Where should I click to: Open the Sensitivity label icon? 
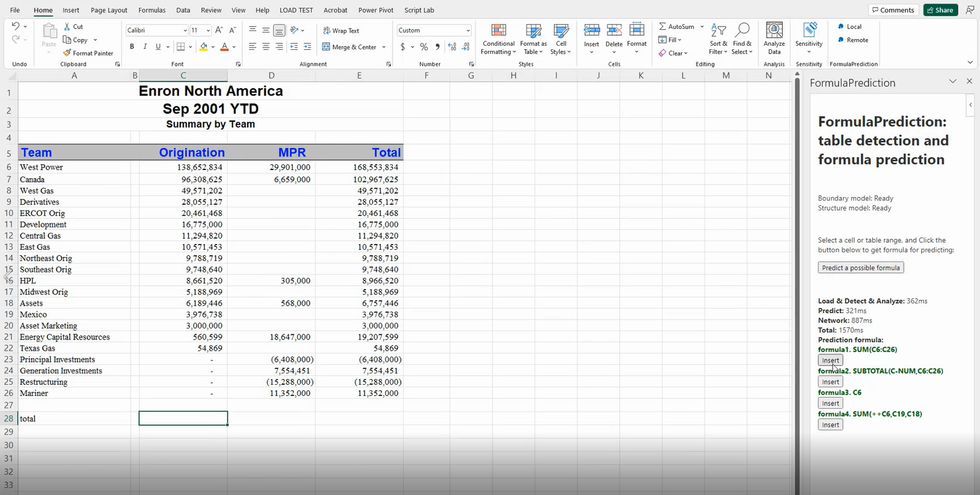(x=809, y=30)
